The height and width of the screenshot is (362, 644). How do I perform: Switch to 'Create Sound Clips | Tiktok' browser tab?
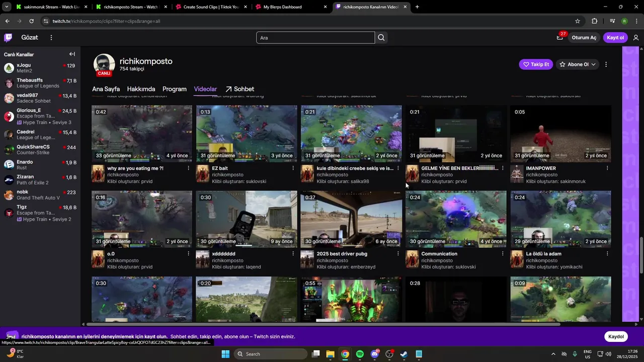[x=211, y=7]
